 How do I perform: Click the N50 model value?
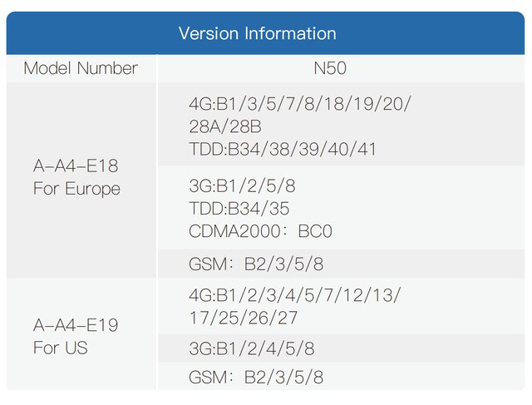[330, 68]
